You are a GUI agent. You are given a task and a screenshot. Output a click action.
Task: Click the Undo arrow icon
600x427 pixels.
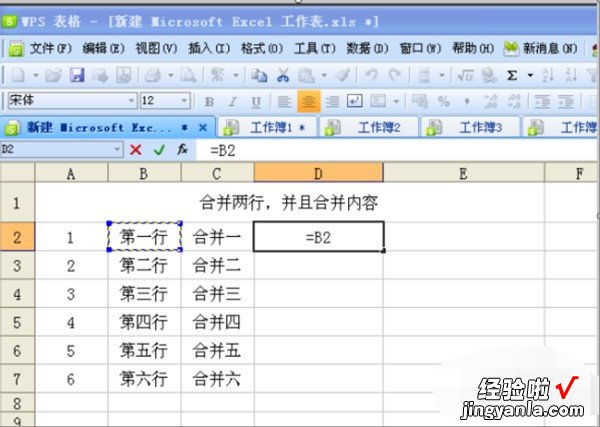coord(371,75)
